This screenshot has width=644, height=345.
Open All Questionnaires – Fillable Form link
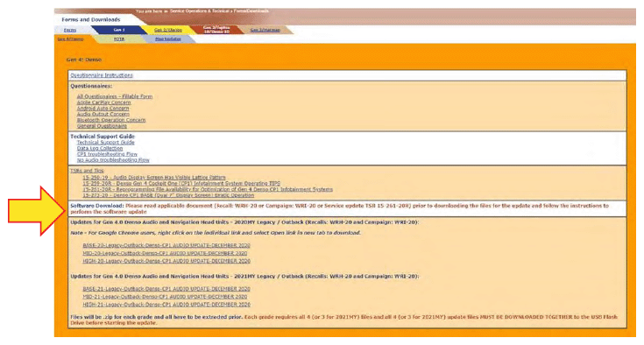click(x=115, y=96)
